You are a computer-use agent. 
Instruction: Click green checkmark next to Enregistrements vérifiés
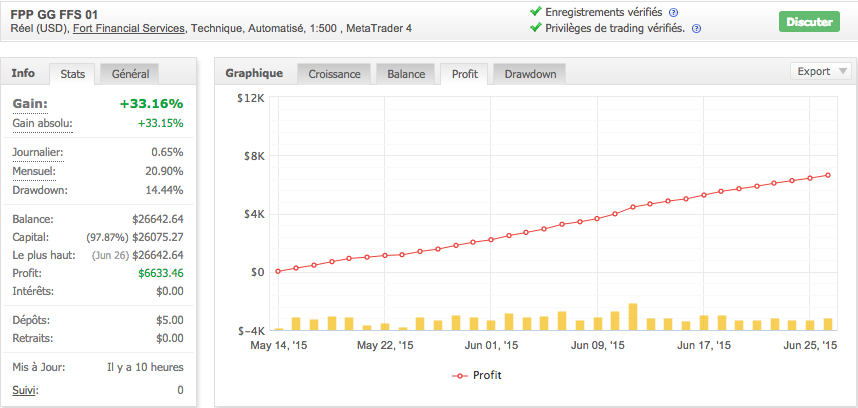coord(536,12)
